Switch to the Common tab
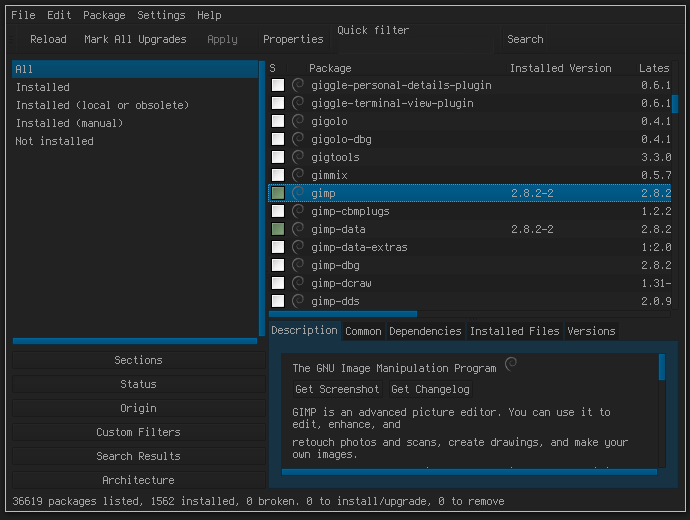 coord(363,331)
